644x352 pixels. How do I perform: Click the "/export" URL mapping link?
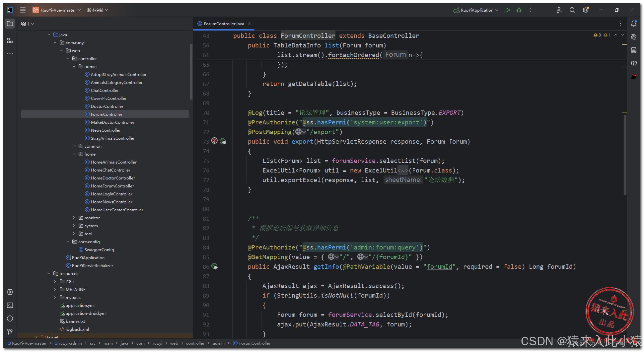[x=322, y=132]
